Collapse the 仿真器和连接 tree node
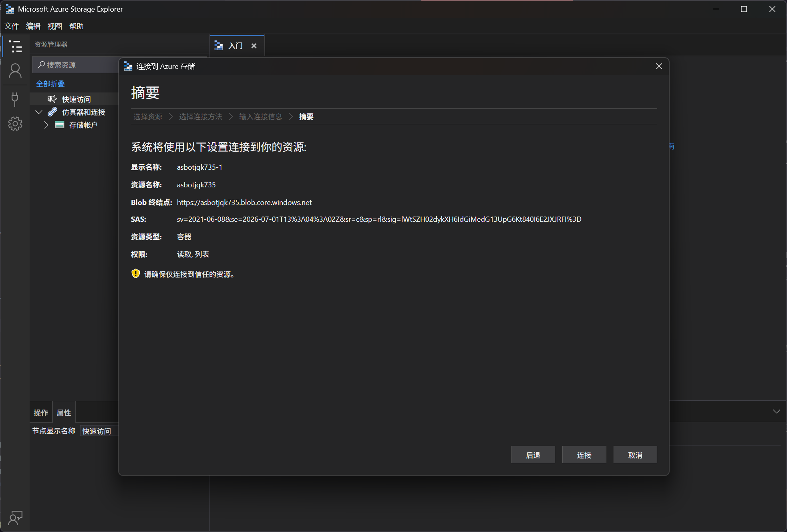The image size is (787, 532). [39, 112]
